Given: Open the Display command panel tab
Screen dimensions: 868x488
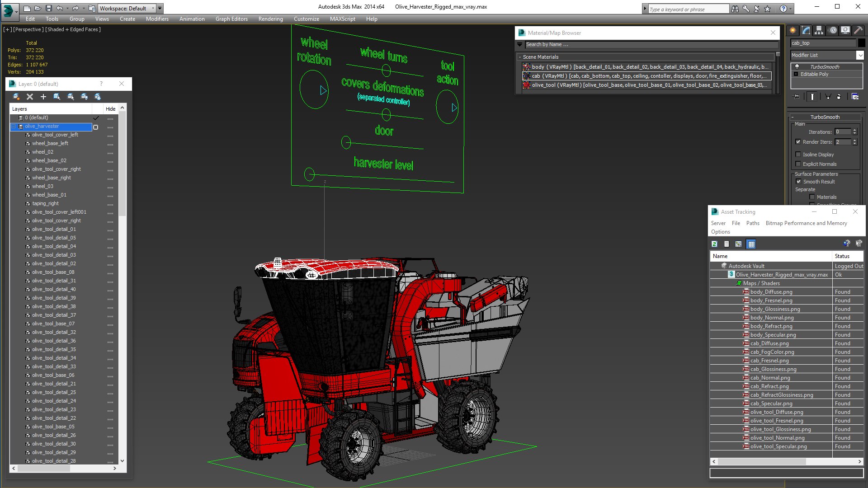Looking at the screenshot, I should pos(845,30).
